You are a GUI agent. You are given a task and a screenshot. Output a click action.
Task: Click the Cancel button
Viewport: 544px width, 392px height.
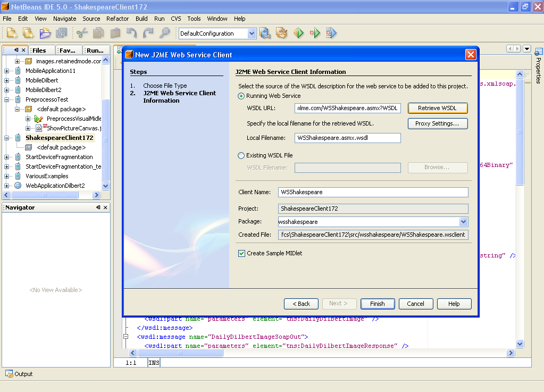[x=416, y=304]
